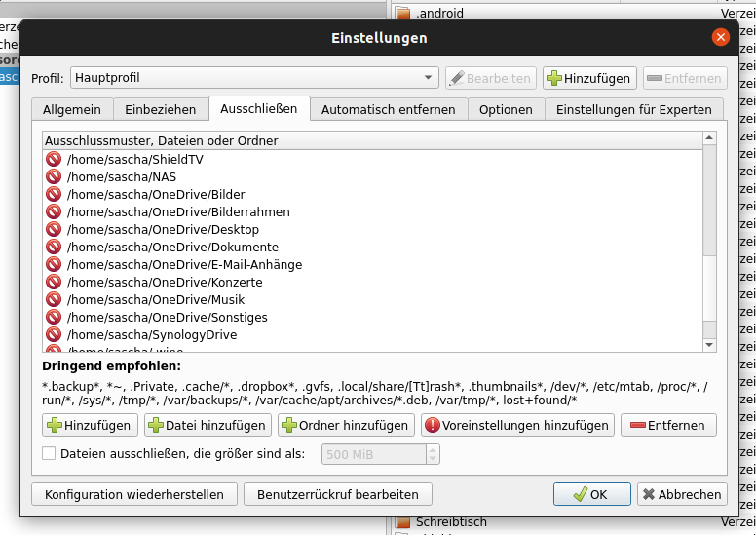756x535 pixels.
Task: Click green plus icon on Ordner hinzufügen
Action: (x=288, y=425)
